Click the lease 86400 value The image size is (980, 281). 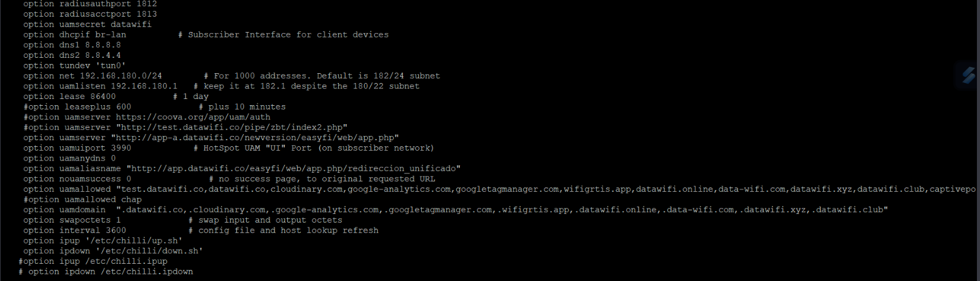[103, 97]
